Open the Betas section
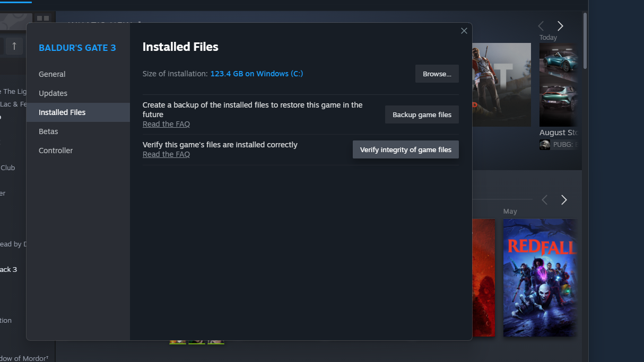 click(x=78, y=131)
